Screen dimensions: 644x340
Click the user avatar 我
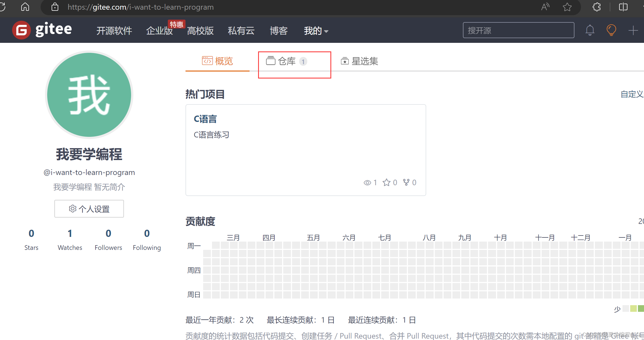point(89,95)
